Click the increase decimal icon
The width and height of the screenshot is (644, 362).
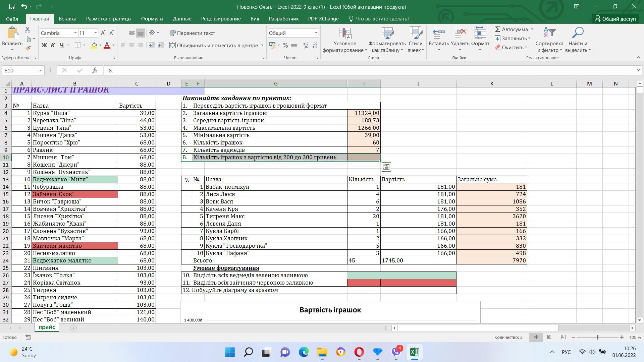click(306, 45)
